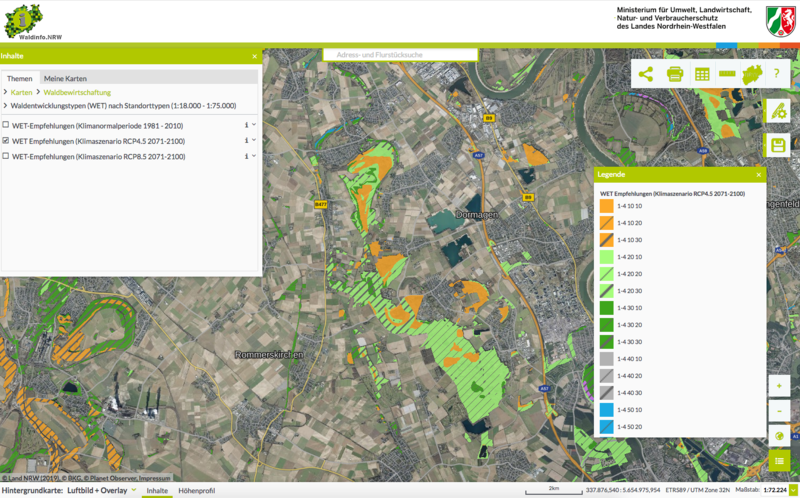Open the attribute table tool
This screenshot has width=800, height=498.
(702, 74)
